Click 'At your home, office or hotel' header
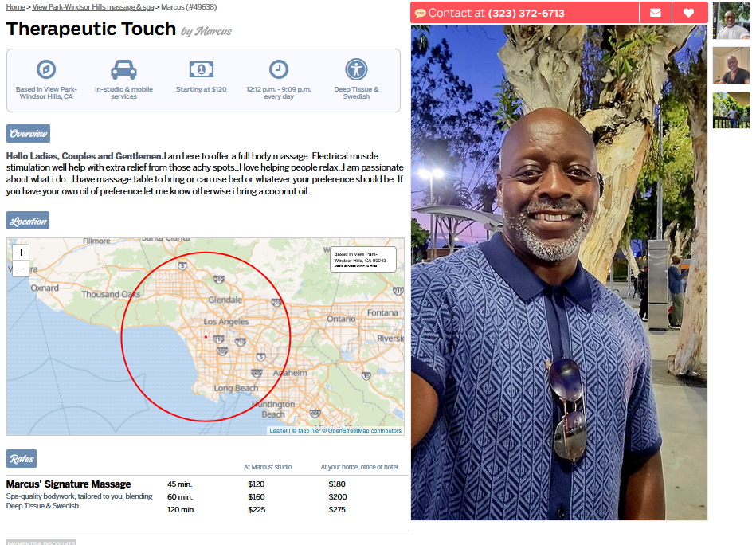The width and height of the screenshot is (756, 545). [360, 467]
